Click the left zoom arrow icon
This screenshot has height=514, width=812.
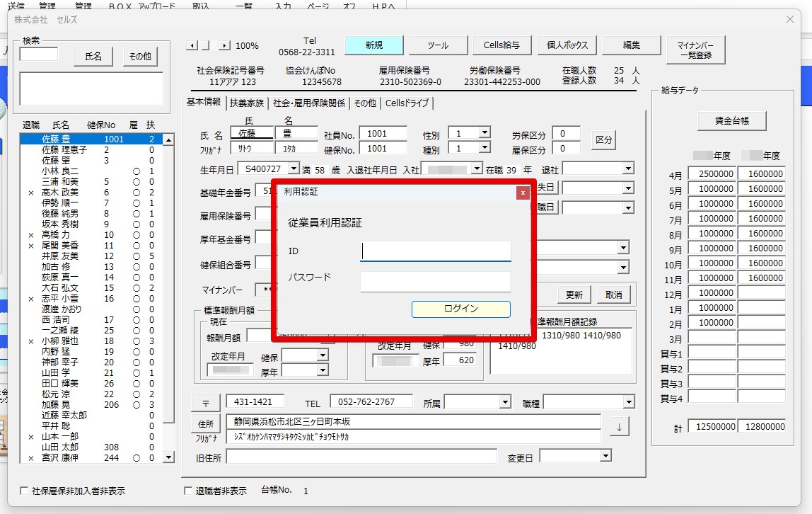192,45
